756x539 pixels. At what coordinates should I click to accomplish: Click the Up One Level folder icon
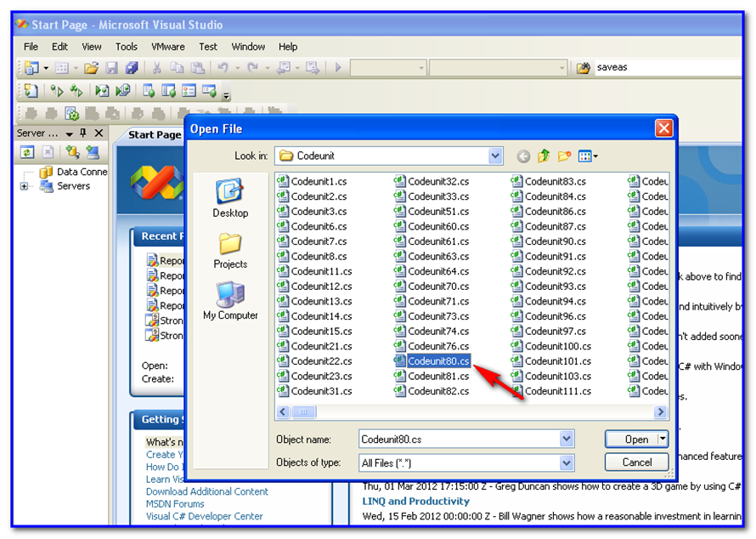click(x=544, y=156)
